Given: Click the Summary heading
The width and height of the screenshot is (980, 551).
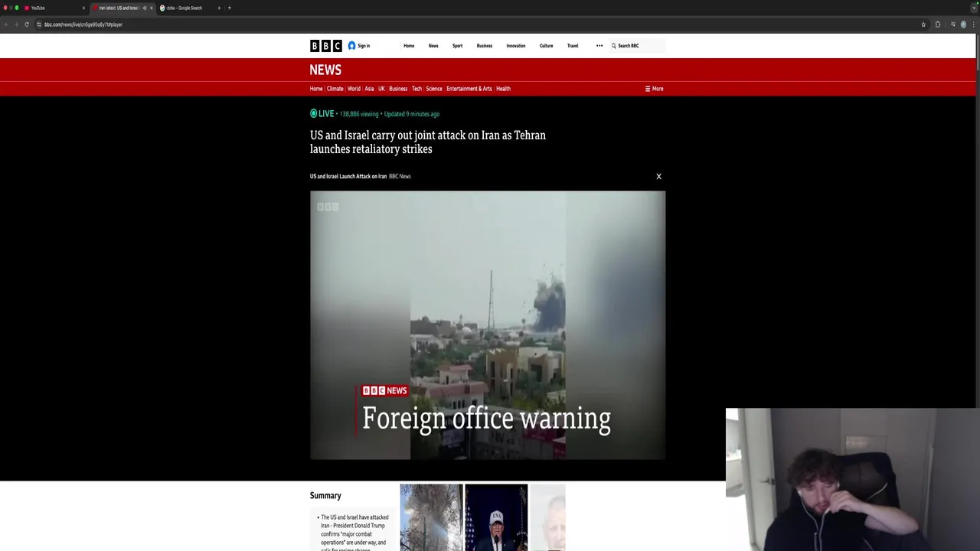Looking at the screenshot, I should (325, 496).
